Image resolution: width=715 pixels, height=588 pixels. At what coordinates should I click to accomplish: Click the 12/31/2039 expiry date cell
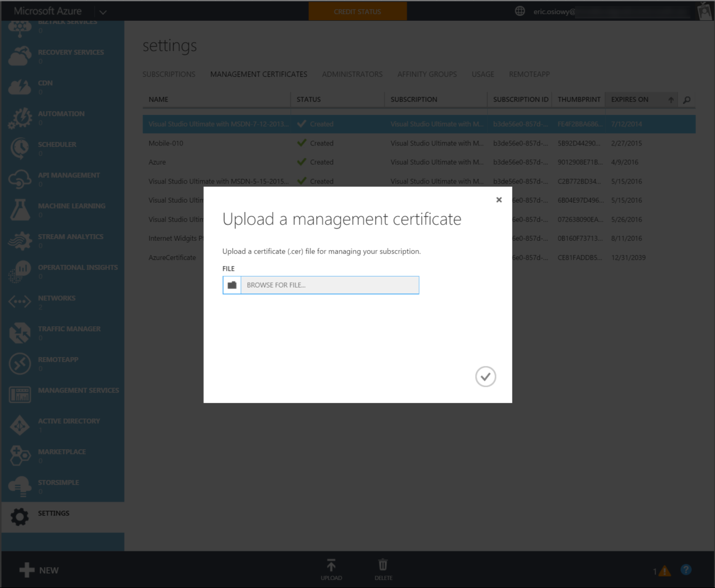click(628, 257)
